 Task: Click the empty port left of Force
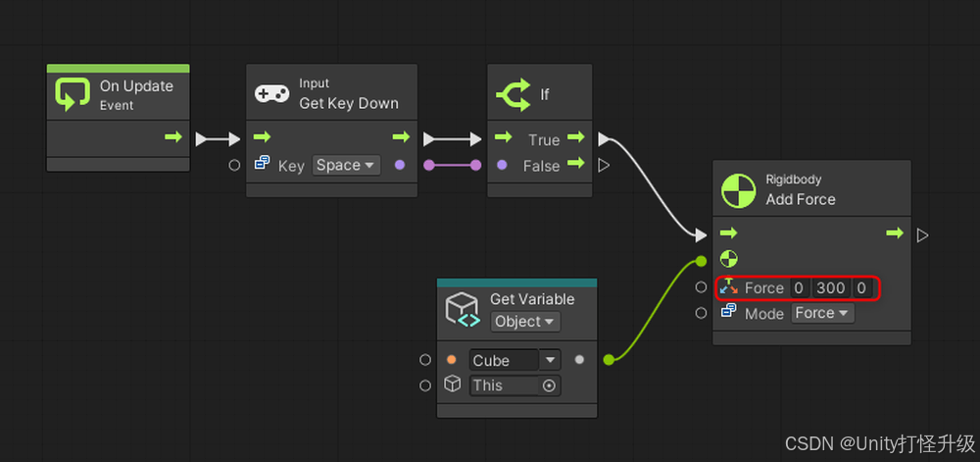[x=701, y=287]
